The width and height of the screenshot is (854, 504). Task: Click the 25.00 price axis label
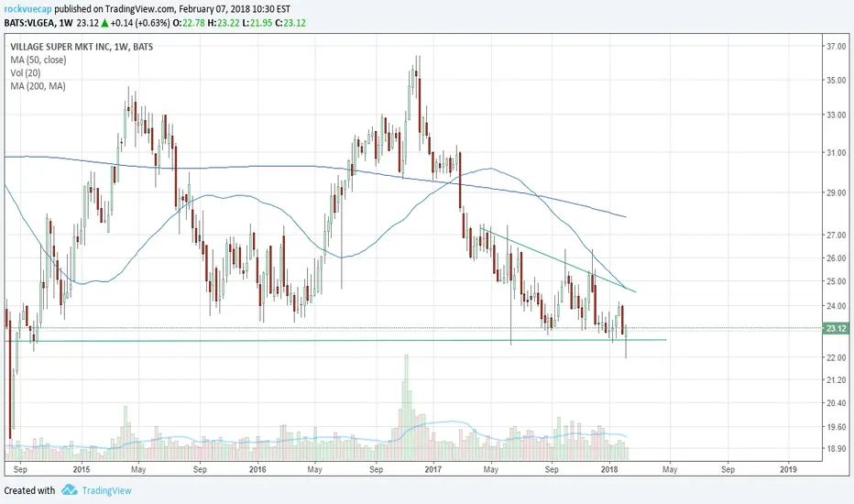coord(837,281)
